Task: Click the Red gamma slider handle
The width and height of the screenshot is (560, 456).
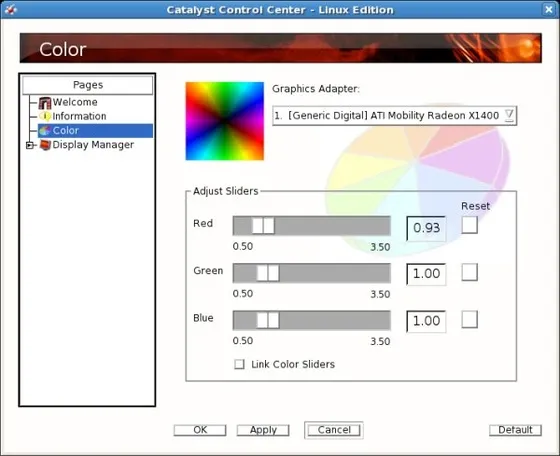Action: point(263,226)
